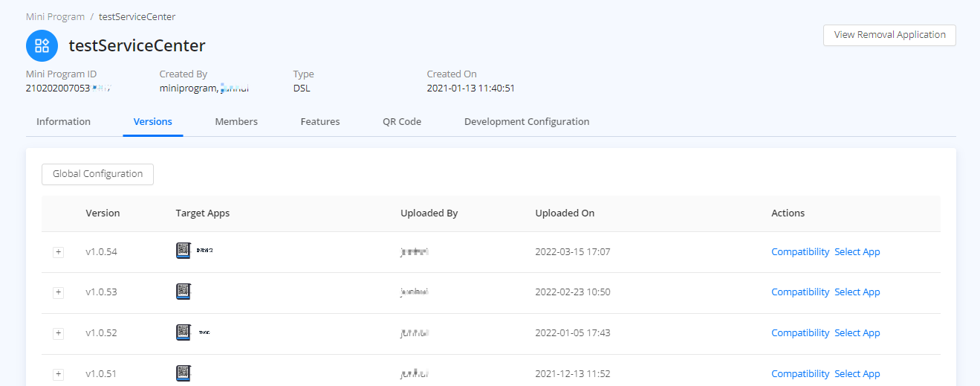Go to the Features tab
This screenshot has width=980, height=386.
tap(320, 122)
